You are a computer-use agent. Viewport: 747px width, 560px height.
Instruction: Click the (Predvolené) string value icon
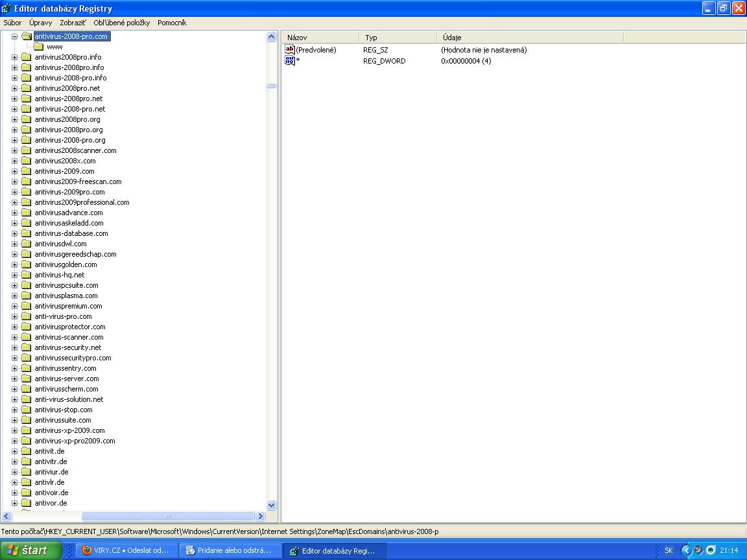pos(290,50)
